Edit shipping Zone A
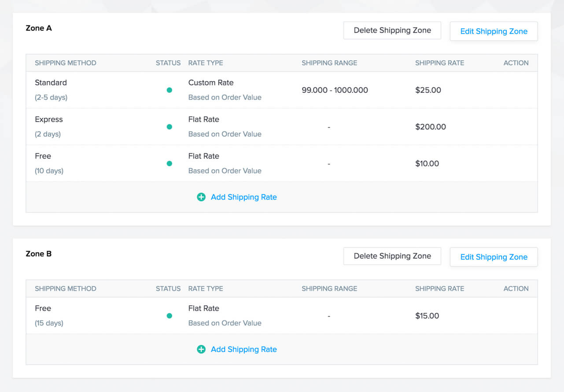The width and height of the screenshot is (564, 392). [494, 31]
